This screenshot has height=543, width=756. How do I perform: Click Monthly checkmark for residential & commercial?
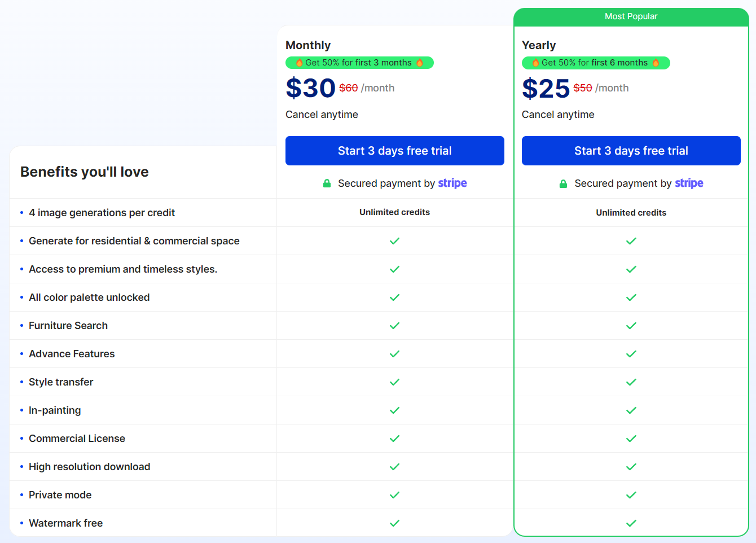click(x=395, y=241)
